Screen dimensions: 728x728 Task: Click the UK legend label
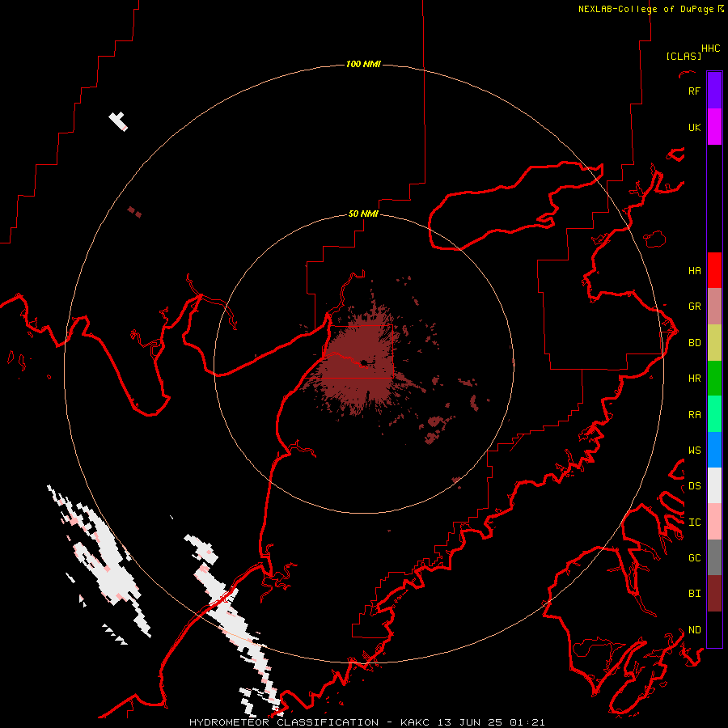click(694, 127)
